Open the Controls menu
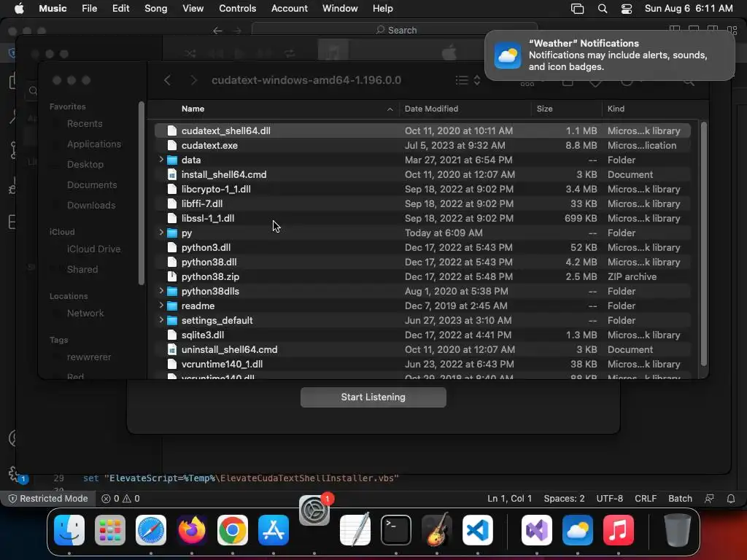This screenshot has height=560, width=747. 237,9
